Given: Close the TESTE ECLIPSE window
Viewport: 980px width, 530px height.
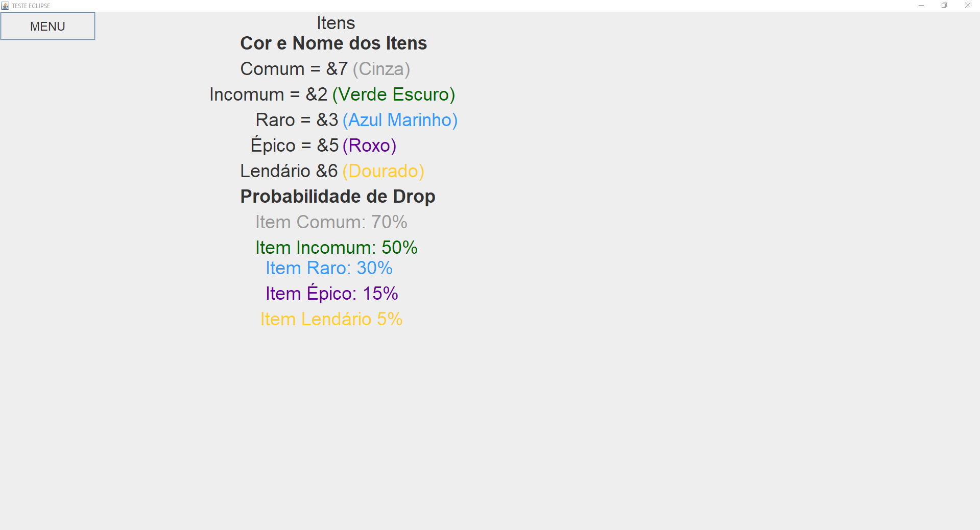Looking at the screenshot, I should click(968, 6).
